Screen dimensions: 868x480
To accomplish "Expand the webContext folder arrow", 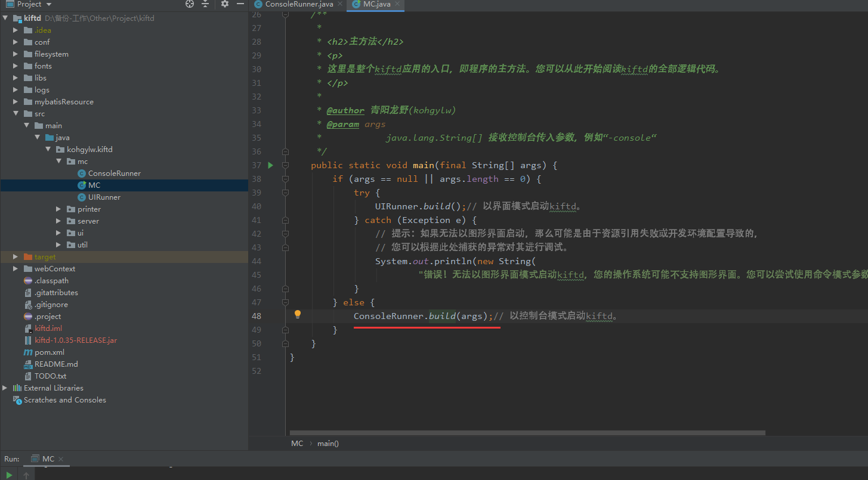I will [16, 268].
